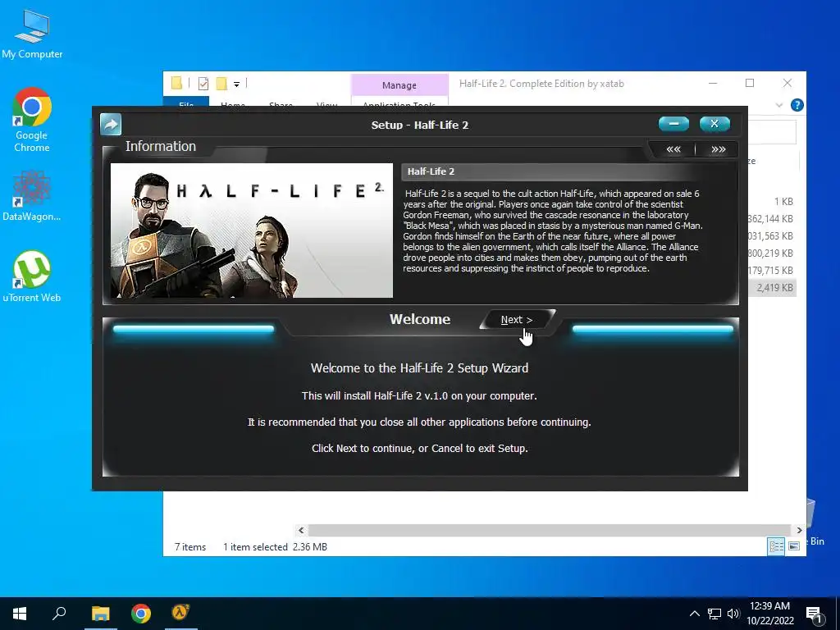The image size is (840, 630).
Task: Maximize the File Explorer window
Action: pyautogui.click(x=750, y=83)
